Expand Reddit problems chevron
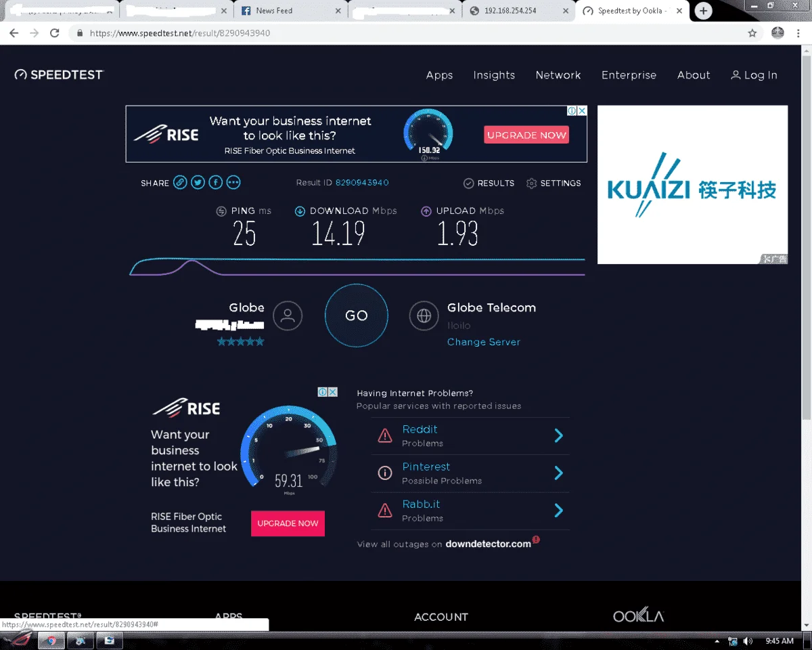The height and width of the screenshot is (650, 812). click(x=559, y=435)
